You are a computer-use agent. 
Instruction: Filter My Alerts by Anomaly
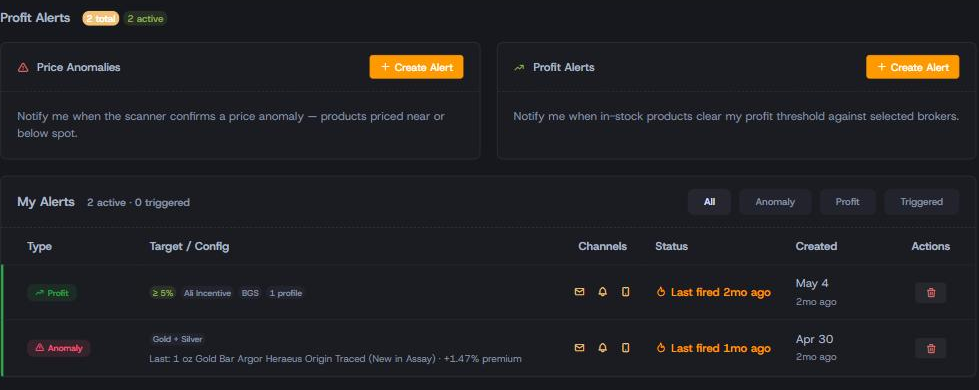775,202
